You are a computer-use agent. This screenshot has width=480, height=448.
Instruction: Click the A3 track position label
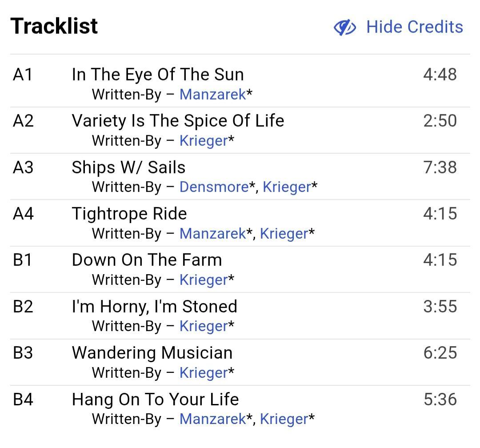click(23, 168)
